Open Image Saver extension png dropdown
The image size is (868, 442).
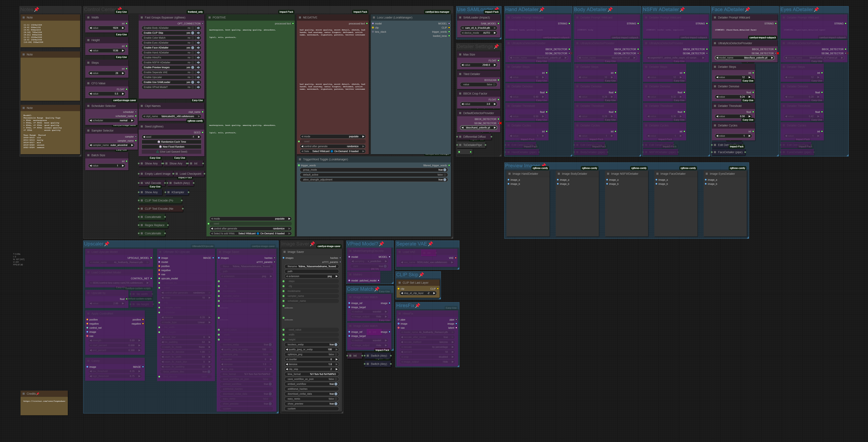tap(311, 276)
